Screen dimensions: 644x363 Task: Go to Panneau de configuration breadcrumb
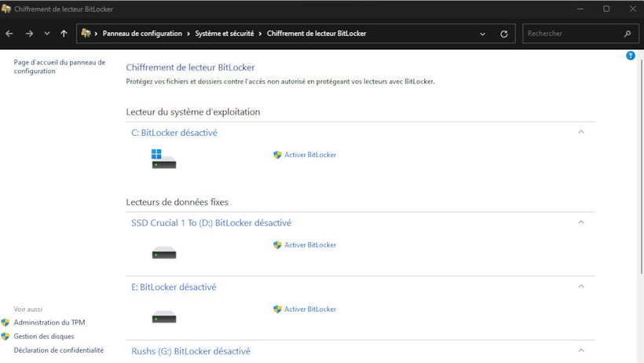pos(142,34)
